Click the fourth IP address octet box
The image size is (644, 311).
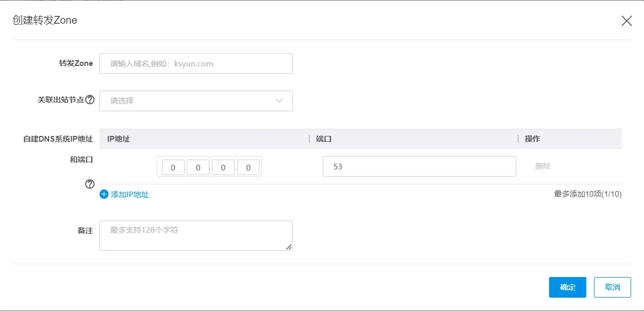click(249, 168)
